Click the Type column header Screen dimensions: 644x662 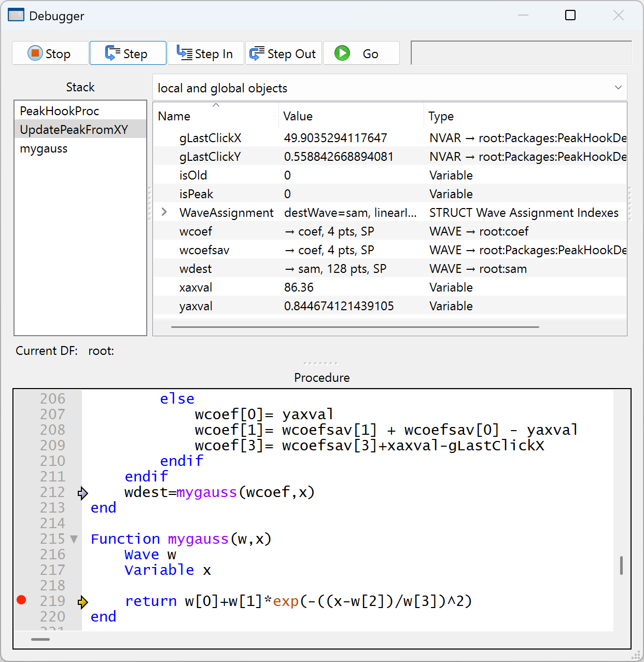tap(441, 116)
